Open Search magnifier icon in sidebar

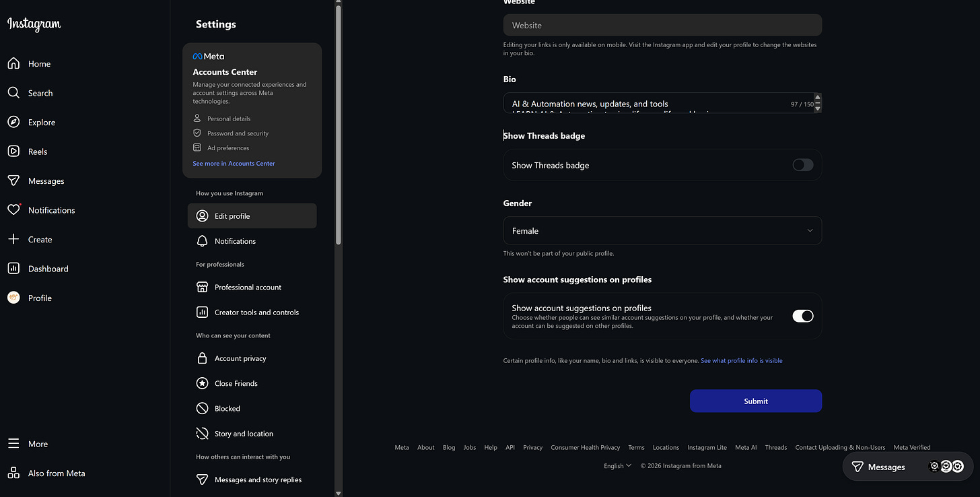click(x=13, y=93)
